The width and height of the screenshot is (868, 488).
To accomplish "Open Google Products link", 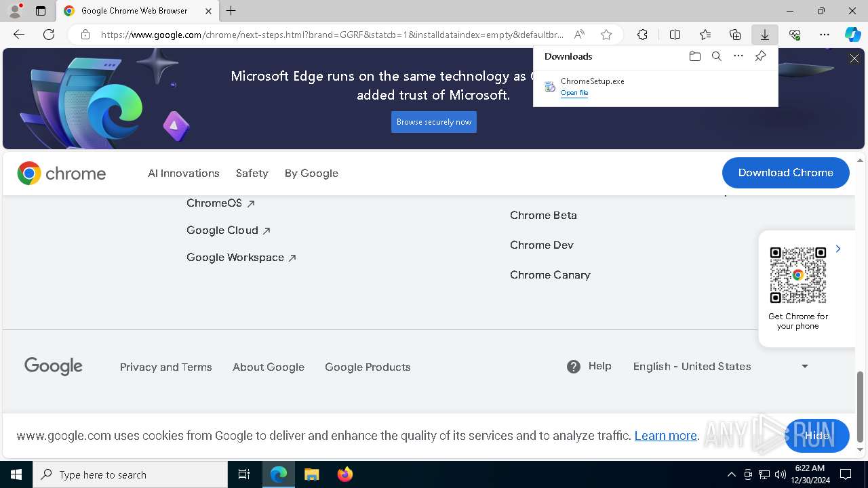I will 368,367.
